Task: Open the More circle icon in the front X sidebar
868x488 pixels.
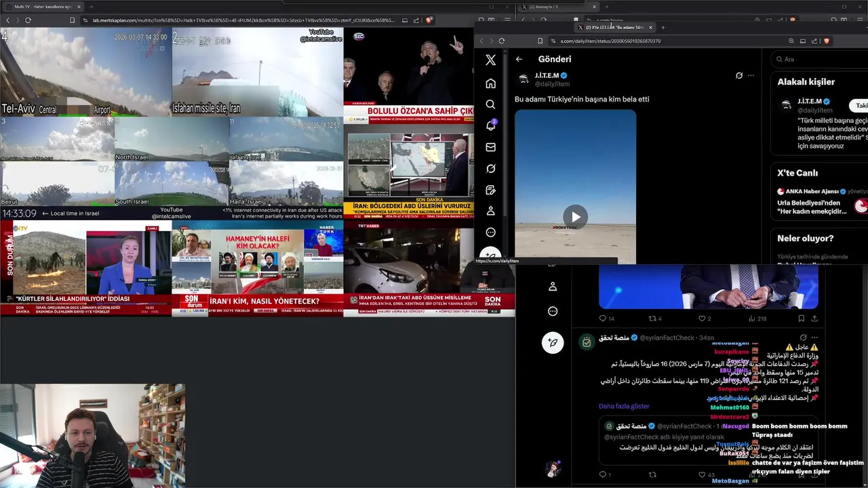Action: point(490,232)
